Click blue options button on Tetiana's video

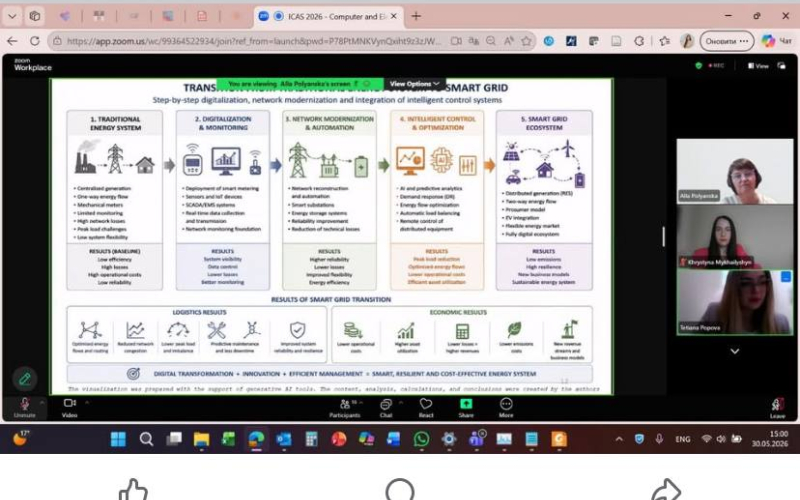point(786,277)
